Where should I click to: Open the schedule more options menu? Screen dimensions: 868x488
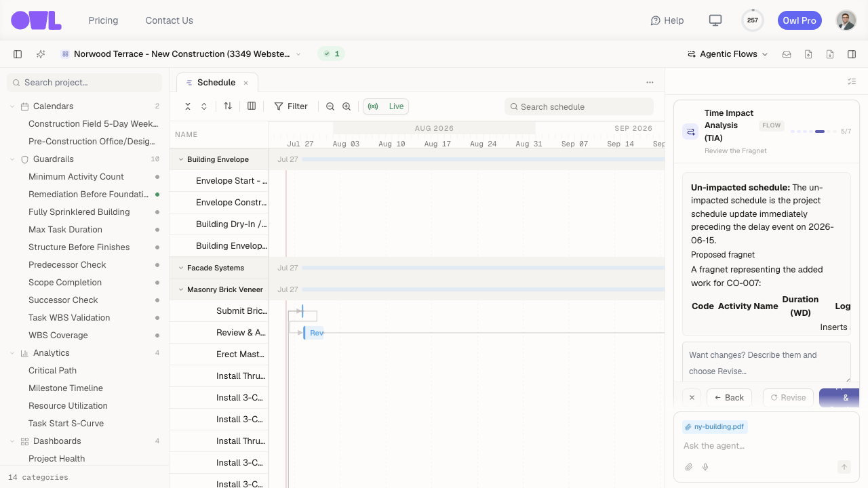click(x=650, y=83)
